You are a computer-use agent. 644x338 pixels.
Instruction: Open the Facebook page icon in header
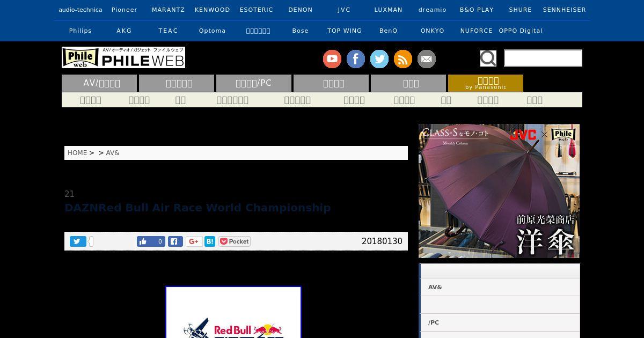[x=356, y=59]
